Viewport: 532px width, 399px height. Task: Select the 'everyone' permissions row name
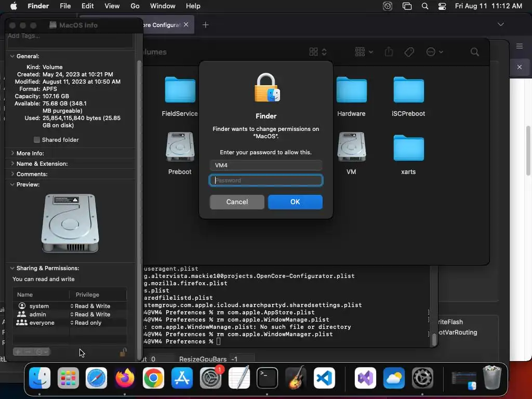[x=42, y=323]
